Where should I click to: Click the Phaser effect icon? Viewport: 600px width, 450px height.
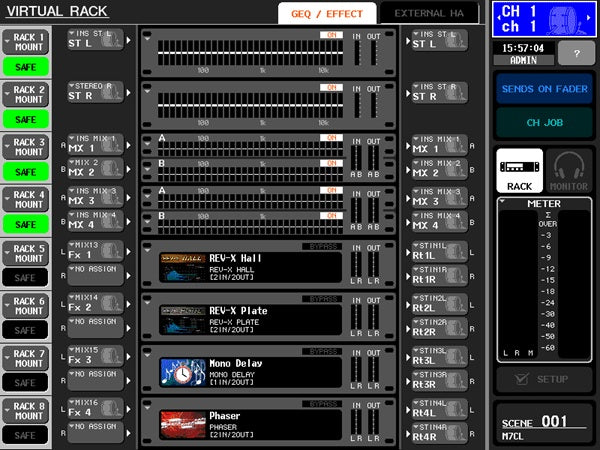pyautogui.click(x=183, y=425)
